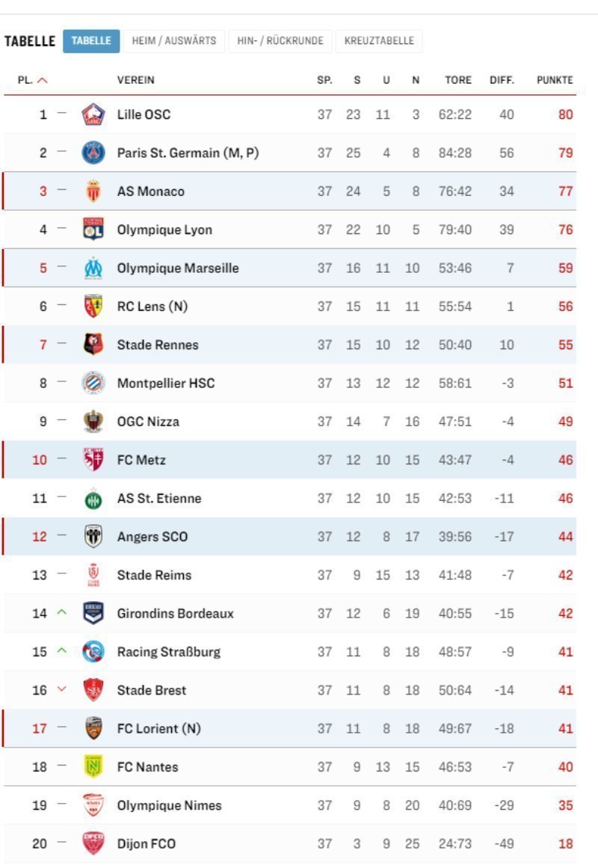
Task: Open the Racing Straßburg logo
Action: pyautogui.click(x=93, y=651)
